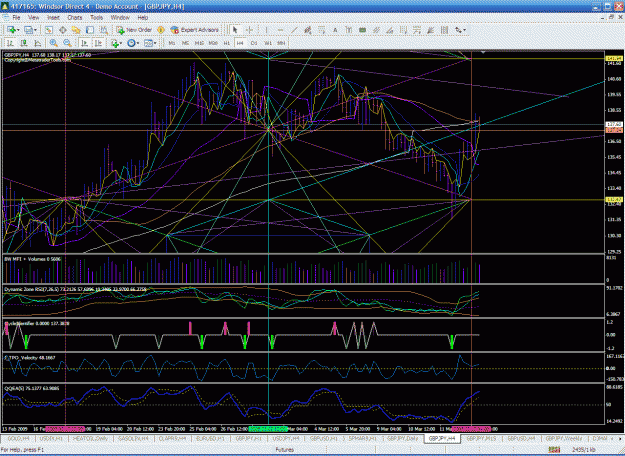Click the connection status bars icon
The width and height of the screenshot is (625, 456).
(554, 450)
